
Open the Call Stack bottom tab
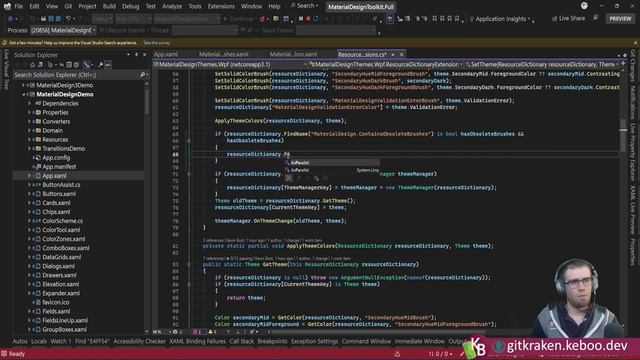[242, 341]
